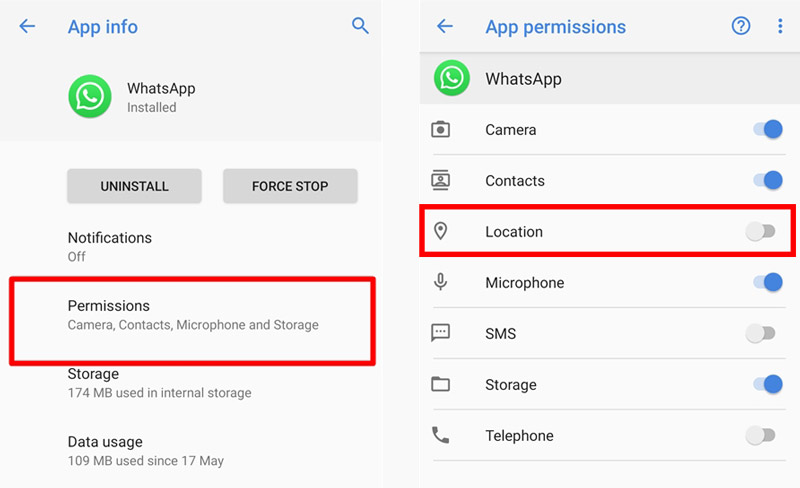Open the Data usage entry
Screen dimensions: 800x488
190,451
